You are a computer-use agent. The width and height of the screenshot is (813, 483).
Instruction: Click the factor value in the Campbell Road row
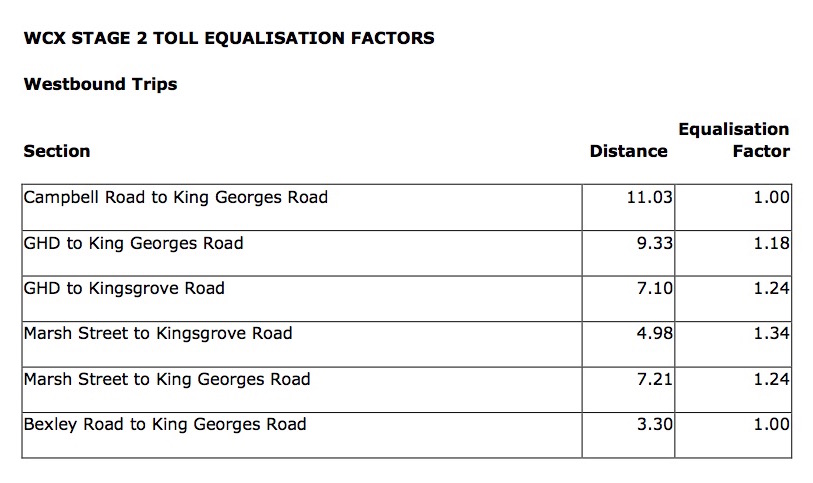point(771,198)
